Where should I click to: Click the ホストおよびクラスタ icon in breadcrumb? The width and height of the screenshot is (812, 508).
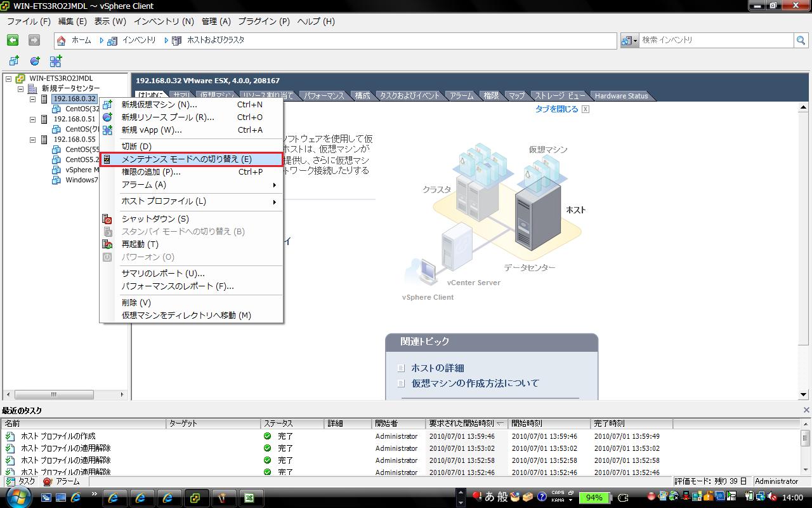[176, 40]
